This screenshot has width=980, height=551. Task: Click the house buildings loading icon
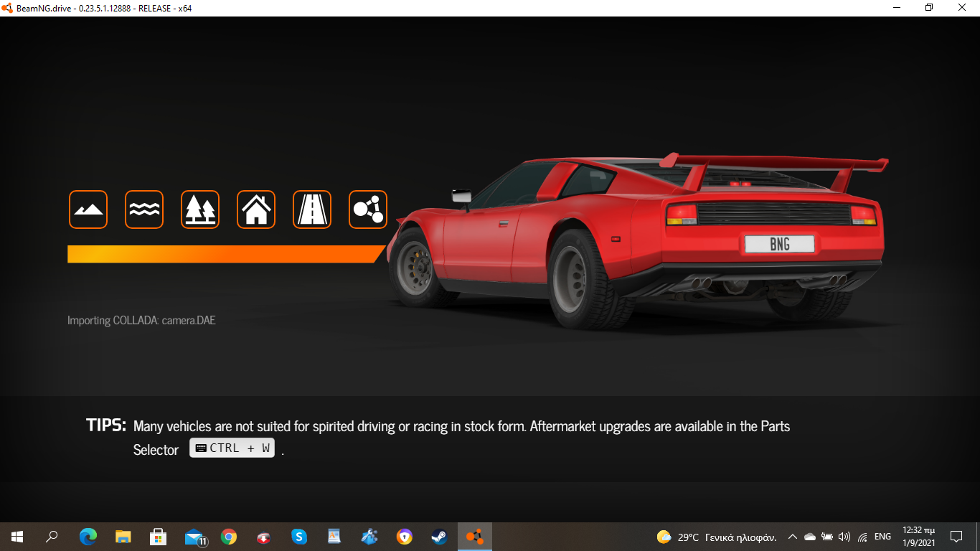pos(256,209)
